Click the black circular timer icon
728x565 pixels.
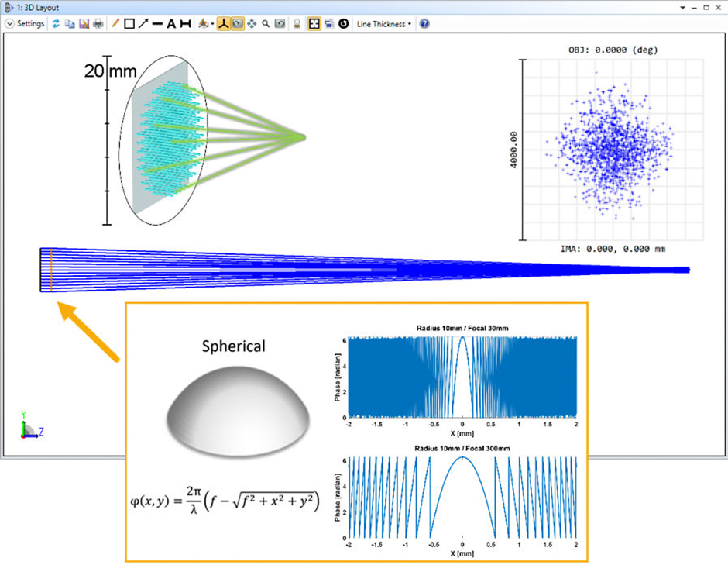[x=344, y=24]
